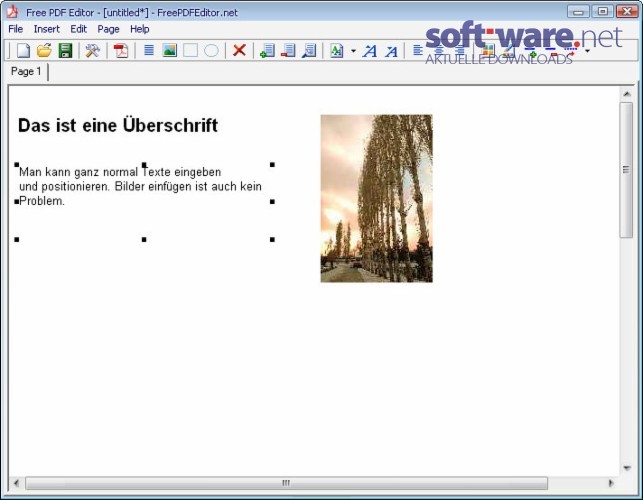Insert a rectangle shape

(x=190, y=51)
